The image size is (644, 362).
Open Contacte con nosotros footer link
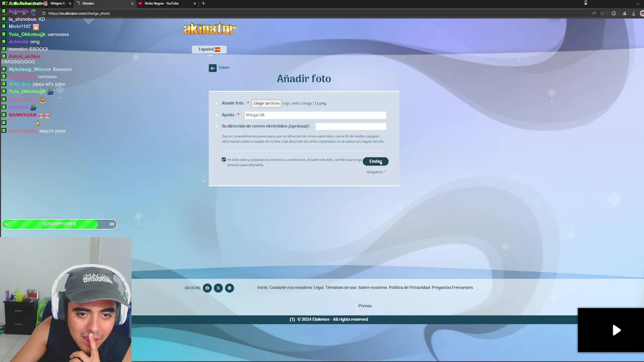[290, 288]
